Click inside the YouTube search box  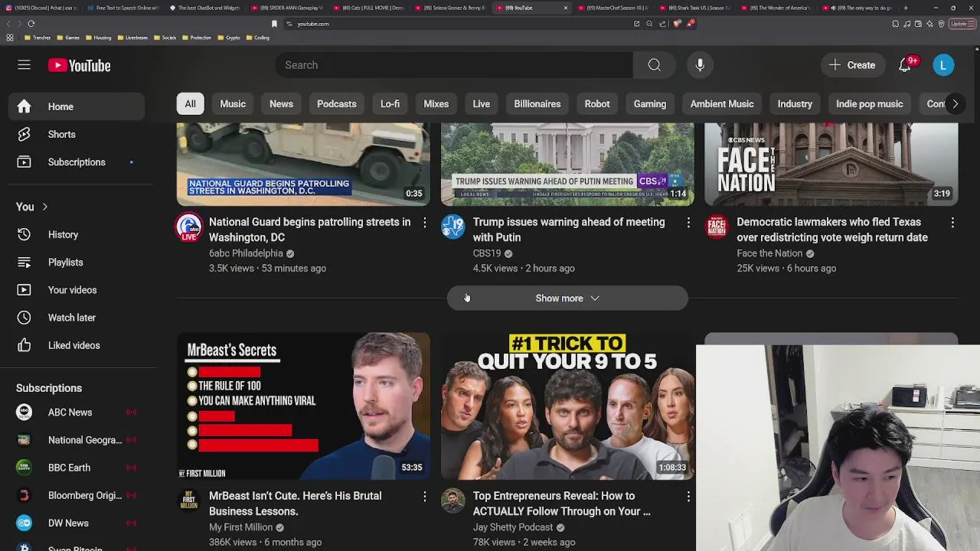point(454,65)
